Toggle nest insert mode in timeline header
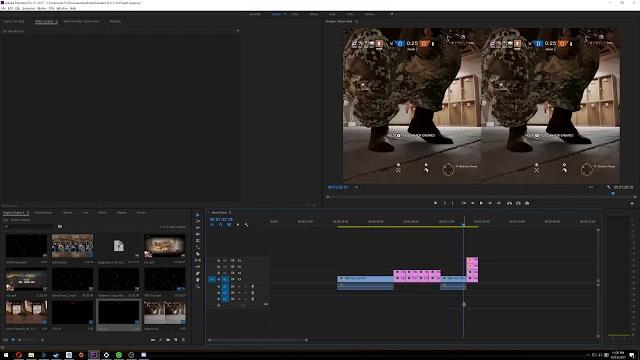 click(212, 225)
